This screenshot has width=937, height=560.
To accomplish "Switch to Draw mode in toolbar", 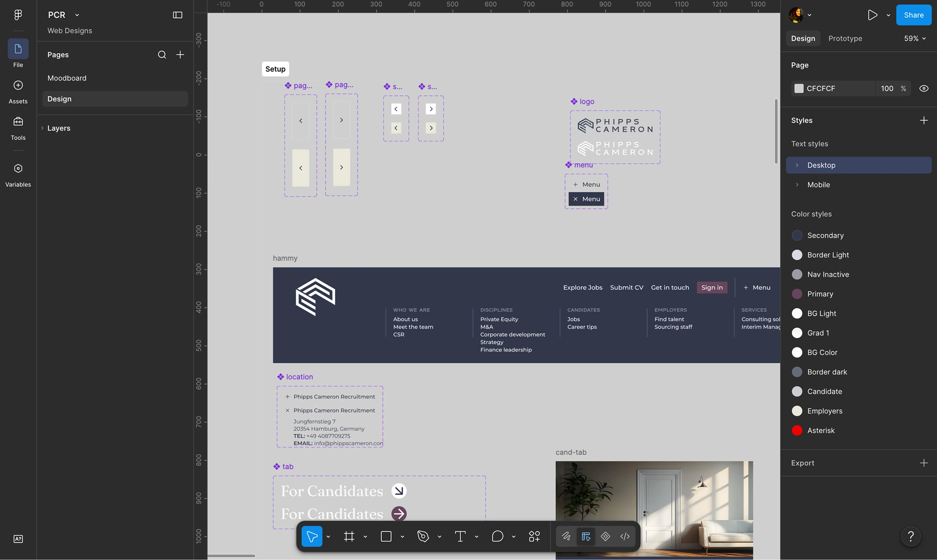I will coord(566,536).
